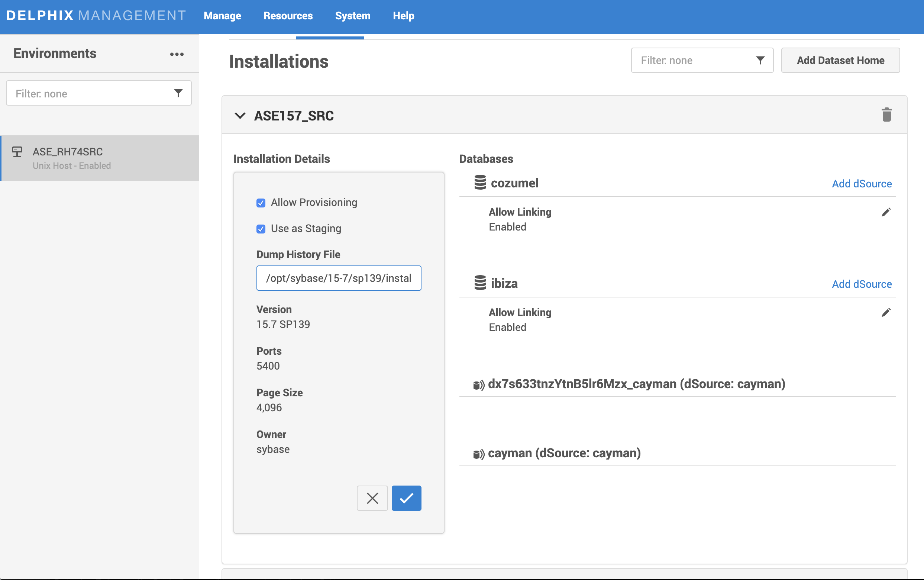924x580 pixels.
Task: Toggle the Use as Staging checkbox
Action: pos(261,229)
